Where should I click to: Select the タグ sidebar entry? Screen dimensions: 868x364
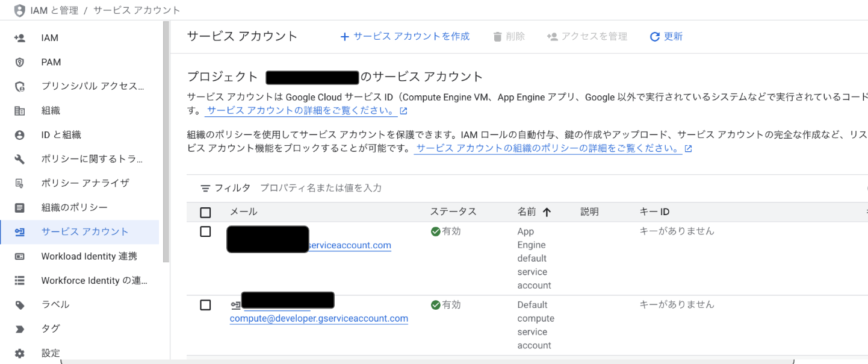tap(51, 328)
